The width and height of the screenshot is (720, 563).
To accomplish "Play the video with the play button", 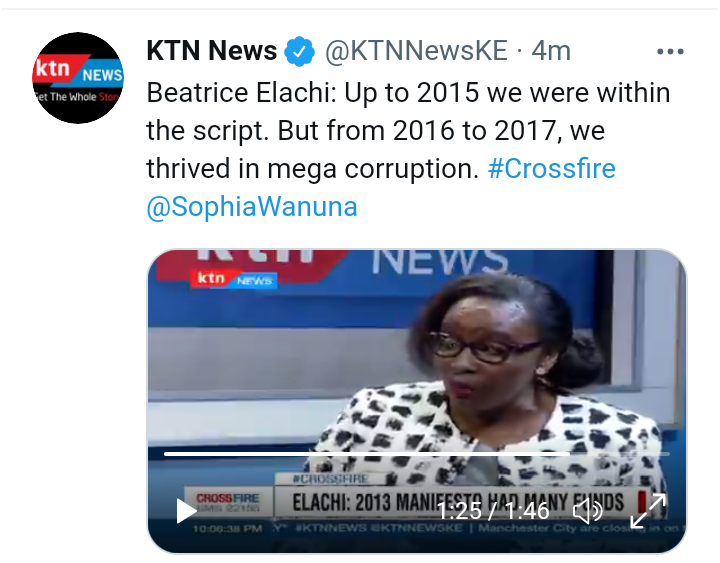I will click(186, 511).
